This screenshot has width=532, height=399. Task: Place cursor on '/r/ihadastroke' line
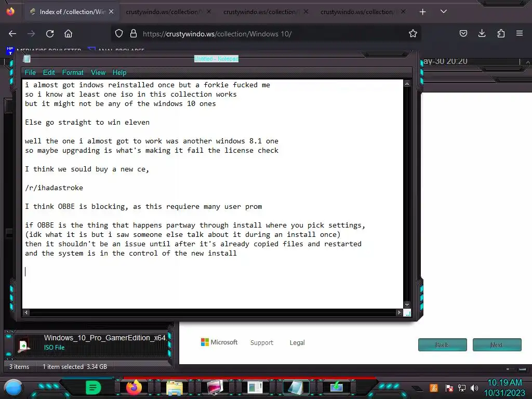point(54,188)
